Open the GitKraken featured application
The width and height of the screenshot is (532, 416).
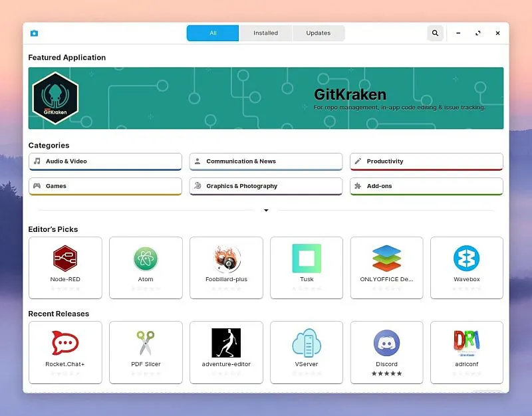pos(266,98)
